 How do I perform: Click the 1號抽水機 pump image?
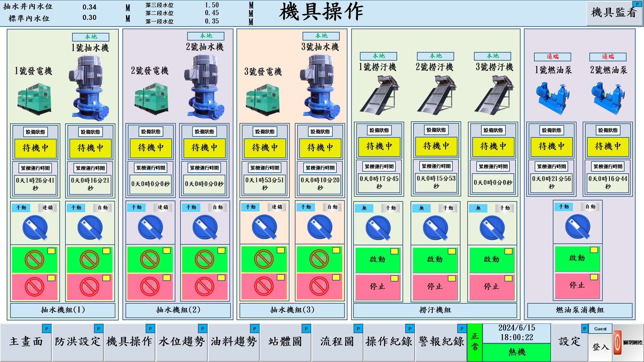click(x=89, y=88)
